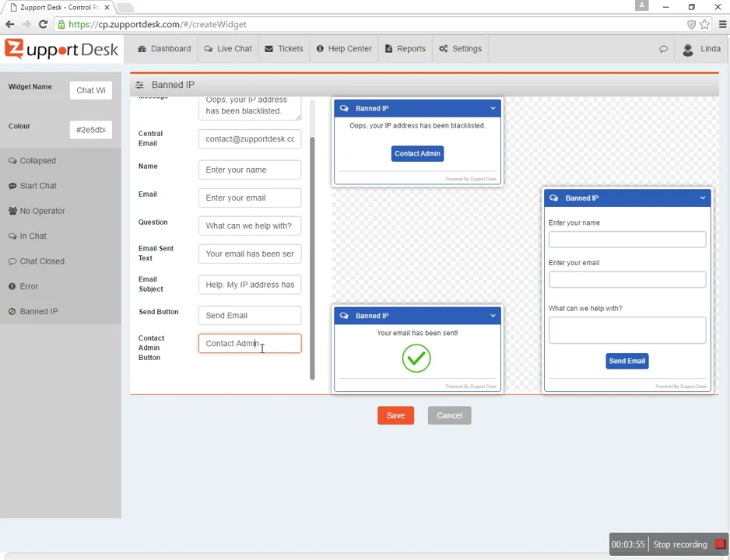730x560 pixels.
Task: Click the Contact Admin Button text field
Action: pyautogui.click(x=250, y=343)
